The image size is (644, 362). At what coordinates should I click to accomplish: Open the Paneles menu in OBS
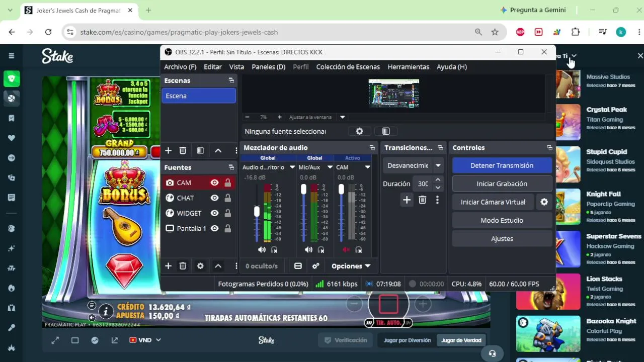point(269,67)
